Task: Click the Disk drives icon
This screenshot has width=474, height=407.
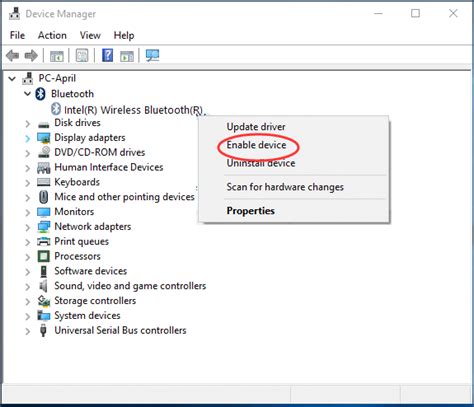Action: pos(44,124)
